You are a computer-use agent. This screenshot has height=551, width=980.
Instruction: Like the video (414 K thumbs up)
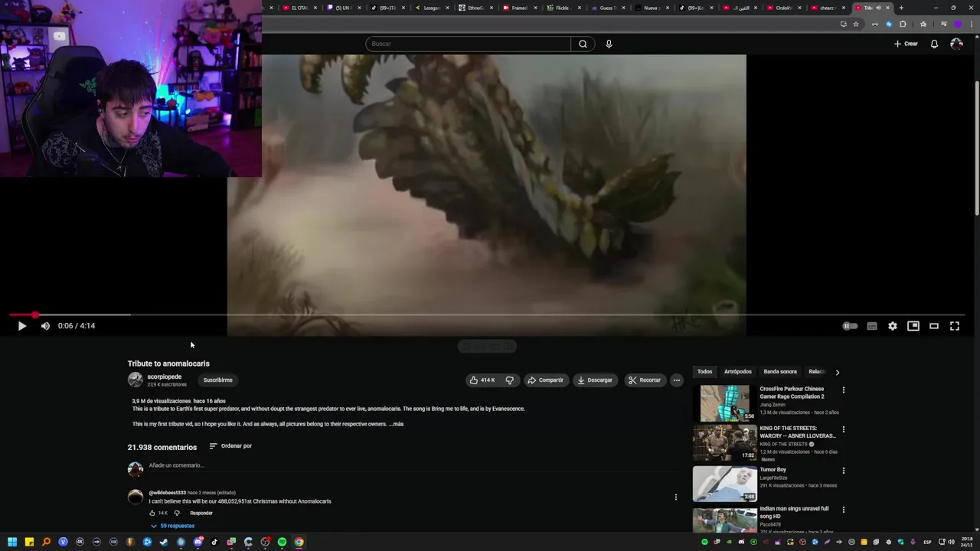[482, 380]
